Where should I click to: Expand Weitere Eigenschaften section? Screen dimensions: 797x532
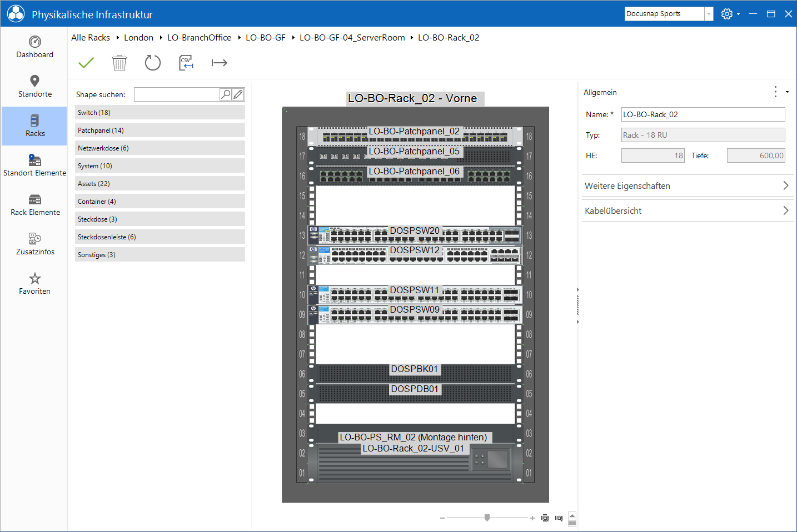(x=687, y=185)
